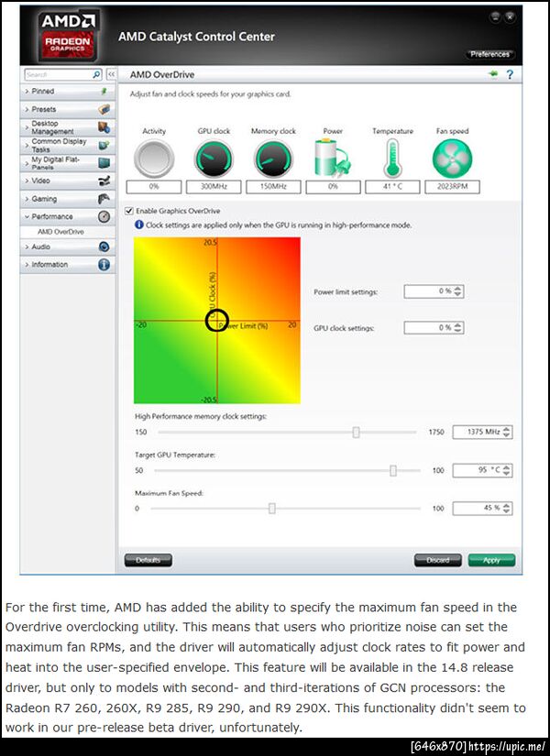Screen dimensions: 550x756
Task: Adjust the High Performance memory clock slider handle
Action: 356,432
